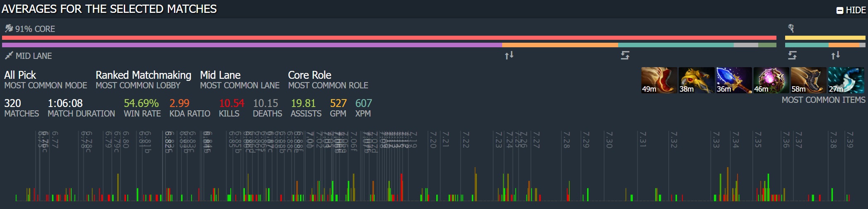The height and width of the screenshot is (209, 868).
Task: Select the 7.29 patch marker on timeline
Action: click(x=586, y=140)
